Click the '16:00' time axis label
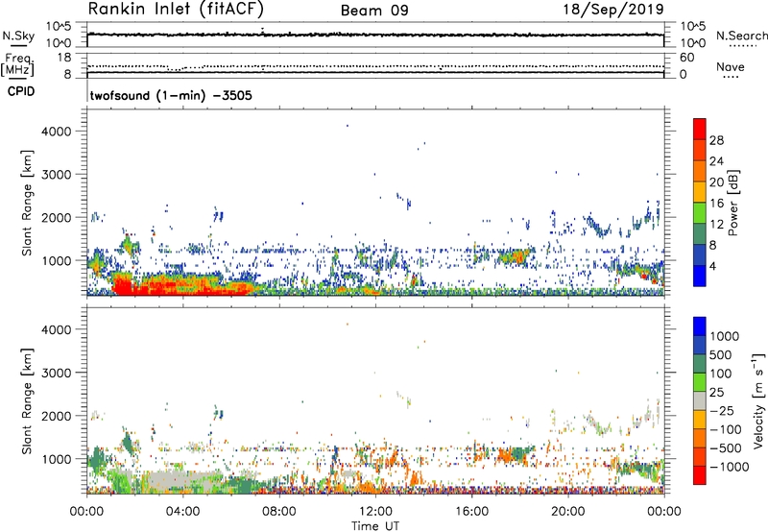The height and width of the screenshot is (532, 768). tap(471, 512)
